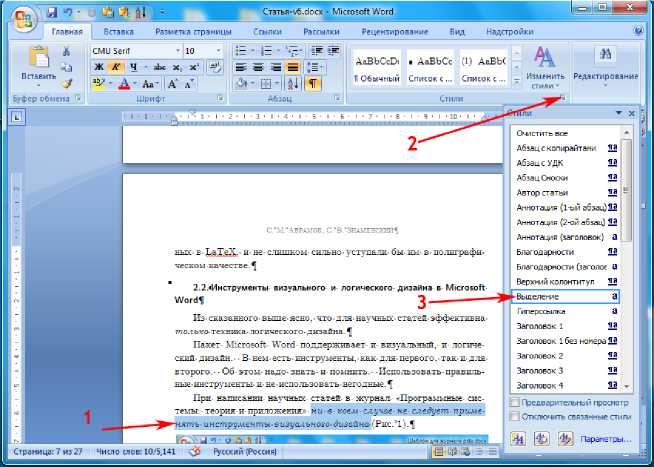Apply justify text alignment
Viewport: 654px width, 467px height.
pyautogui.click(x=288, y=68)
